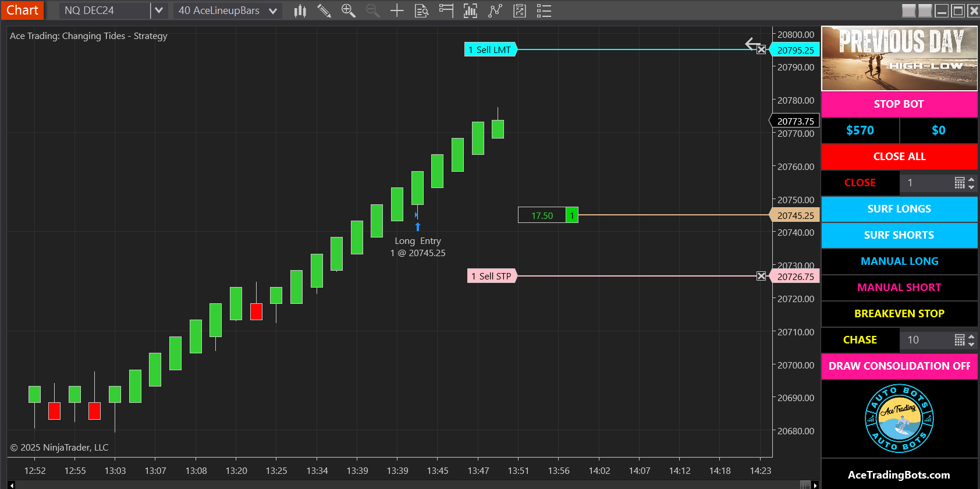Click the 20773.75 current price marker
This screenshot has width=980, height=489.
click(795, 121)
